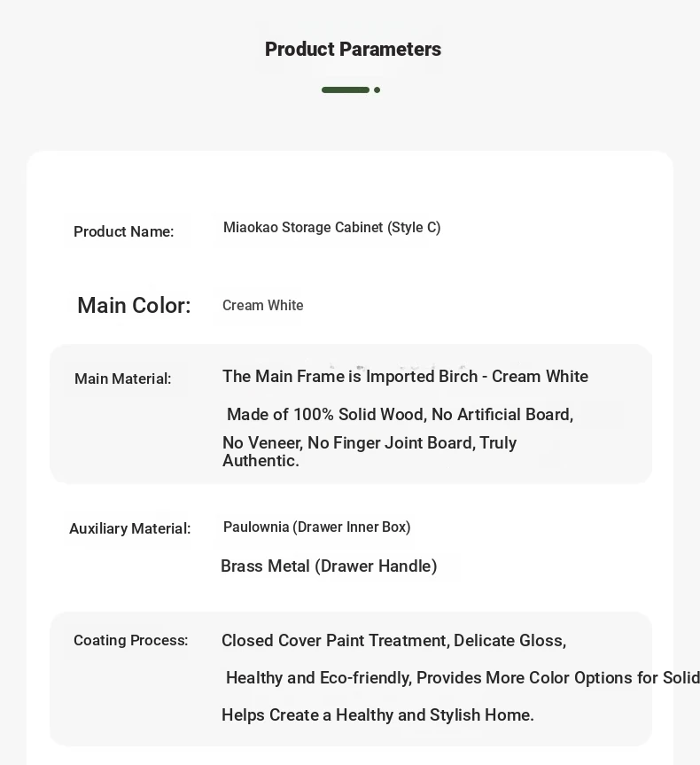The width and height of the screenshot is (700, 765).
Task: Click Made of 100% Solid Wood line
Action: tap(400, 414)
